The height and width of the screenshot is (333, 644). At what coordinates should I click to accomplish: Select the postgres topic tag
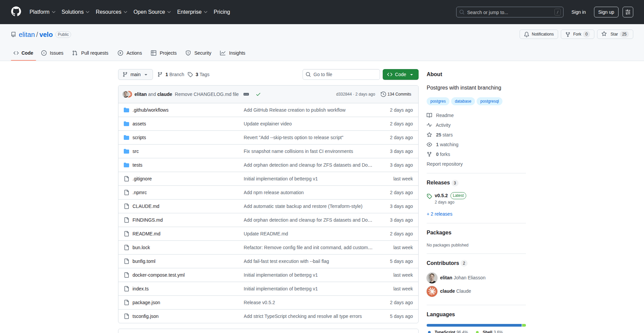tap(438, 101)
